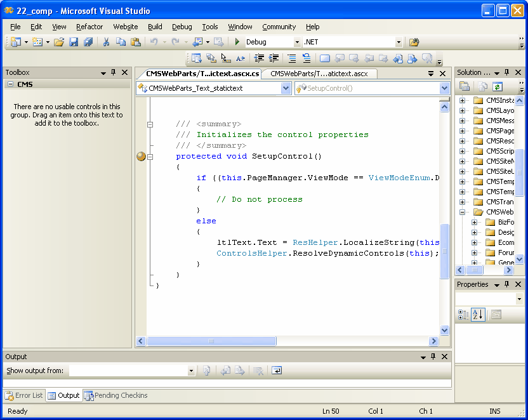Viewport: 528px width, 420px height.
Task: Click Solution Explorer Properties icon
Action: pyautogui.click(x=465, y=87)
